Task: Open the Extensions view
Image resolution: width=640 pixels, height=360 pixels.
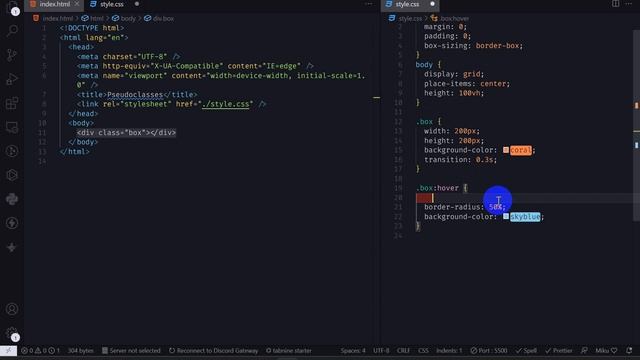Action: [x=12, y=103]
